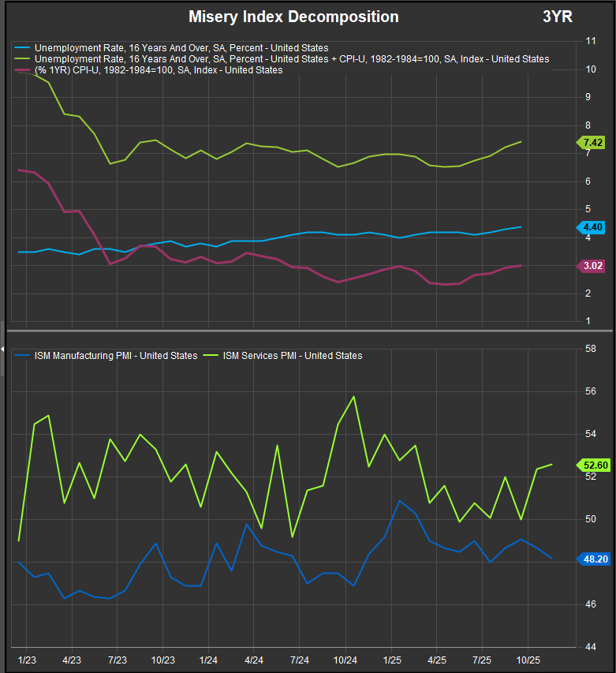Select the magenta (% 1YR) CPI-U legend entry

point(159,70)
